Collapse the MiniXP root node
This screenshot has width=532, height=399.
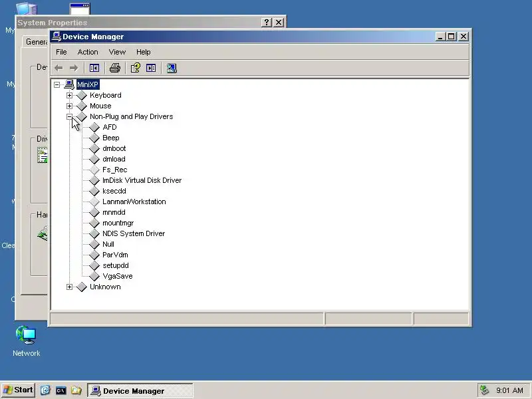click(57, 84)
